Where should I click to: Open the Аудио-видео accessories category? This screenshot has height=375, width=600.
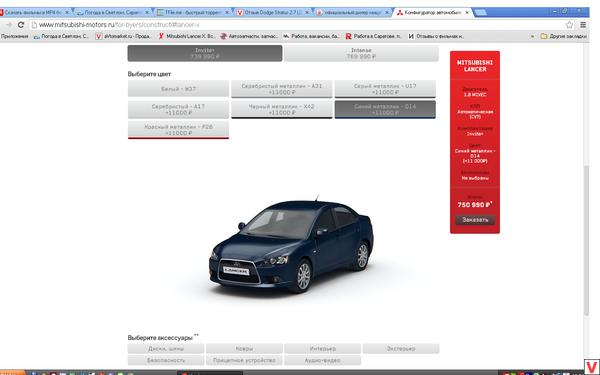tap(323, 360)
